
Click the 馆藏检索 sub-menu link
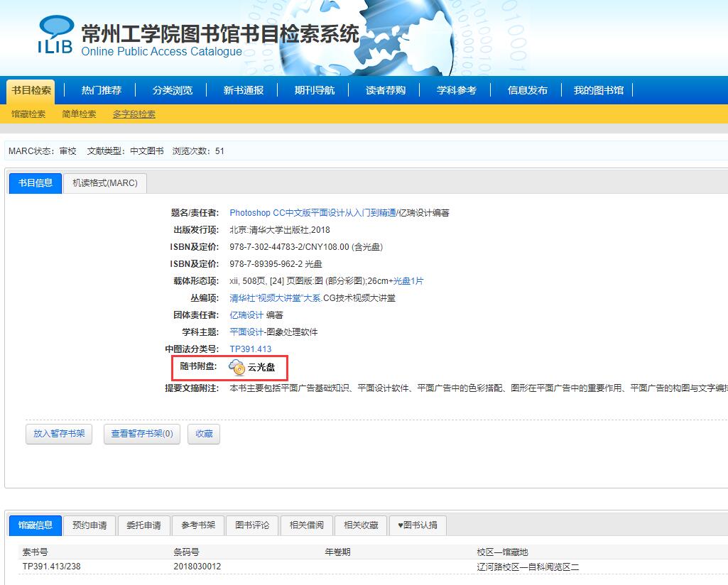click(x=28, y=114)
